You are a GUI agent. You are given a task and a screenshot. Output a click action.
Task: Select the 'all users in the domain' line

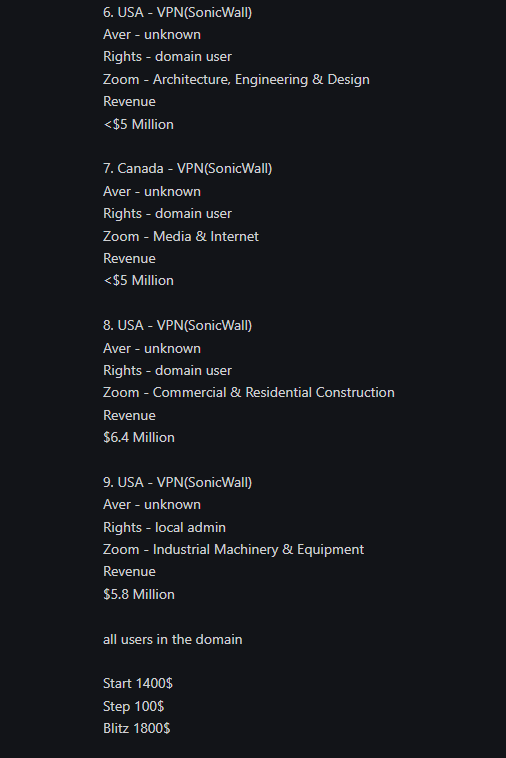click(x=173, y=640)
